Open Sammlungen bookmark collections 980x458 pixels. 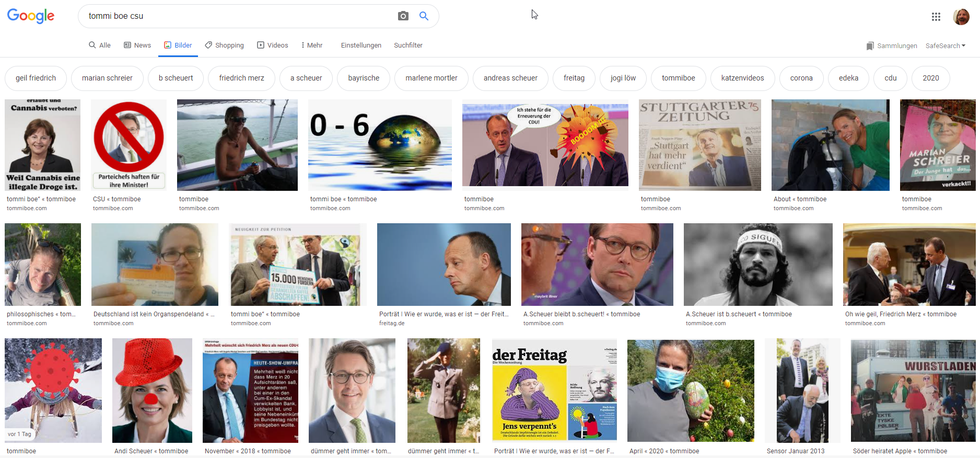pos(891,46)
